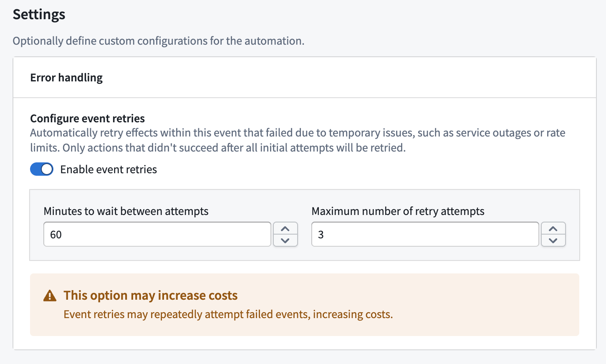Focus the Minutes to wait between attempts field
The height and width of the screenshot is (364, 606).
click(x=157, y=234)
